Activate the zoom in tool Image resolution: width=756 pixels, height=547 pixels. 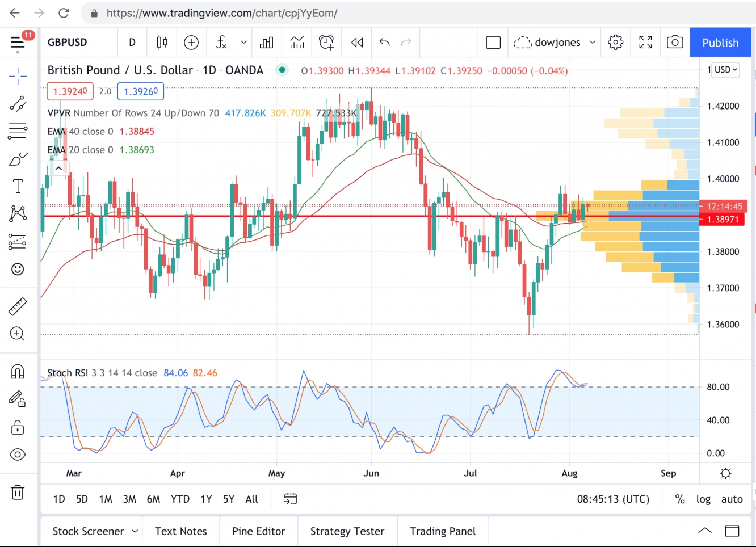[x=18, y=334]
